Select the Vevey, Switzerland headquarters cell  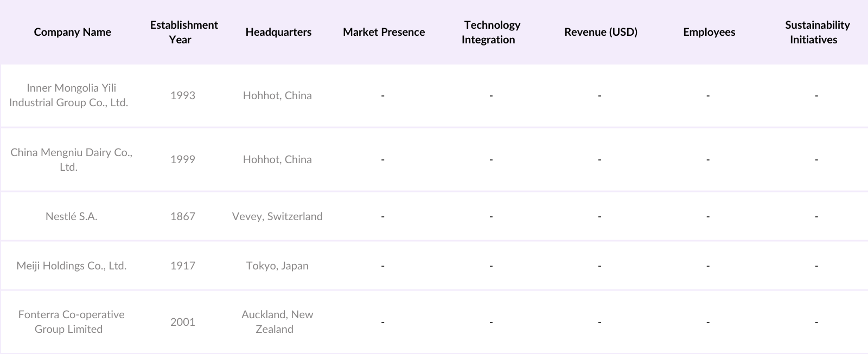click(277, 216)
